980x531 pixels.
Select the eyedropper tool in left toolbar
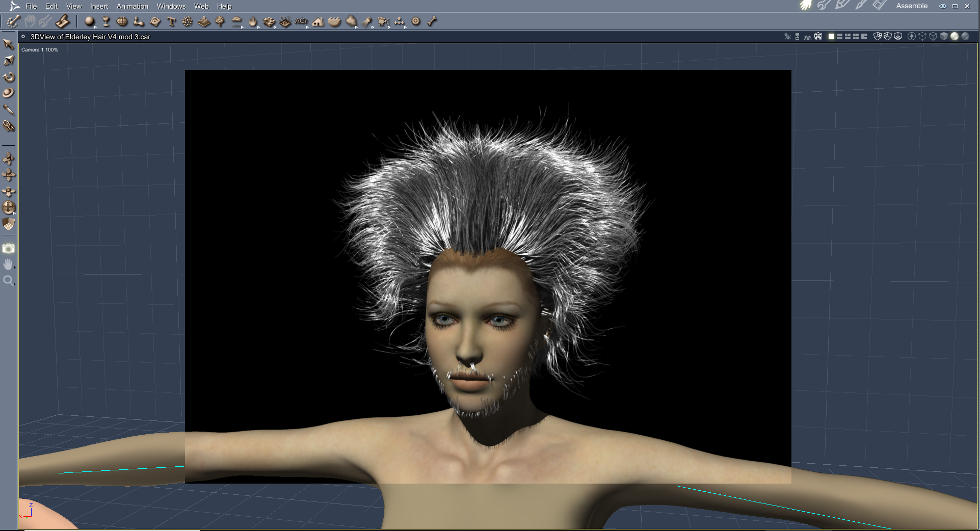9,110
